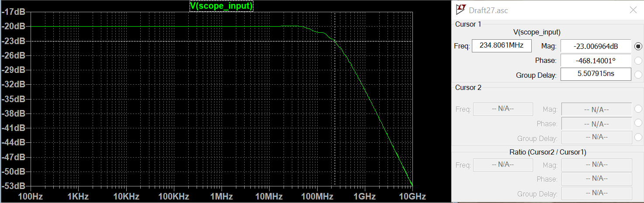Click the 1MHz frequency axis label
The width and height of the screenshot is (644, 203).
click(x=221, y=196)
